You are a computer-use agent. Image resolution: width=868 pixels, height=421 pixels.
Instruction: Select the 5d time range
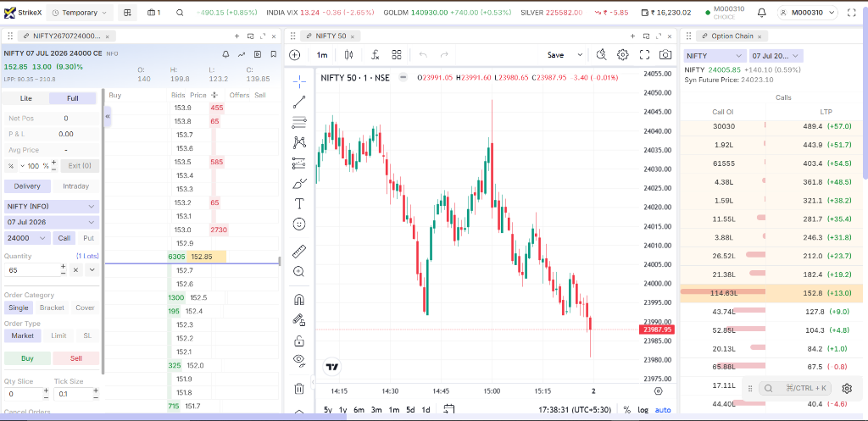[410, 410]
